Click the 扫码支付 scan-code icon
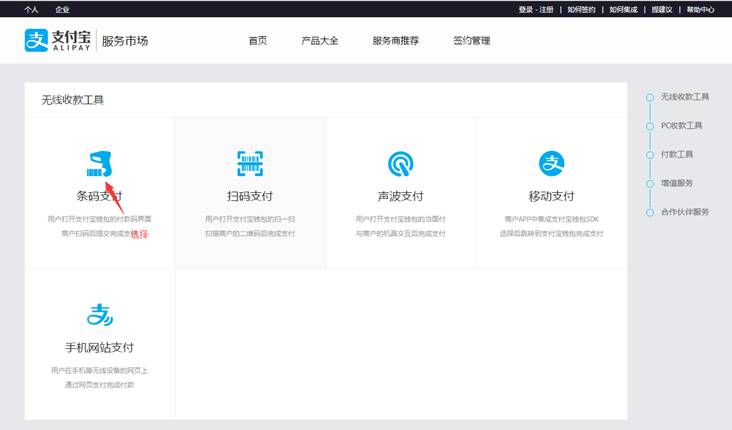Image resolution: width=732 pixels, height=430 pixels. pos(250,163)
